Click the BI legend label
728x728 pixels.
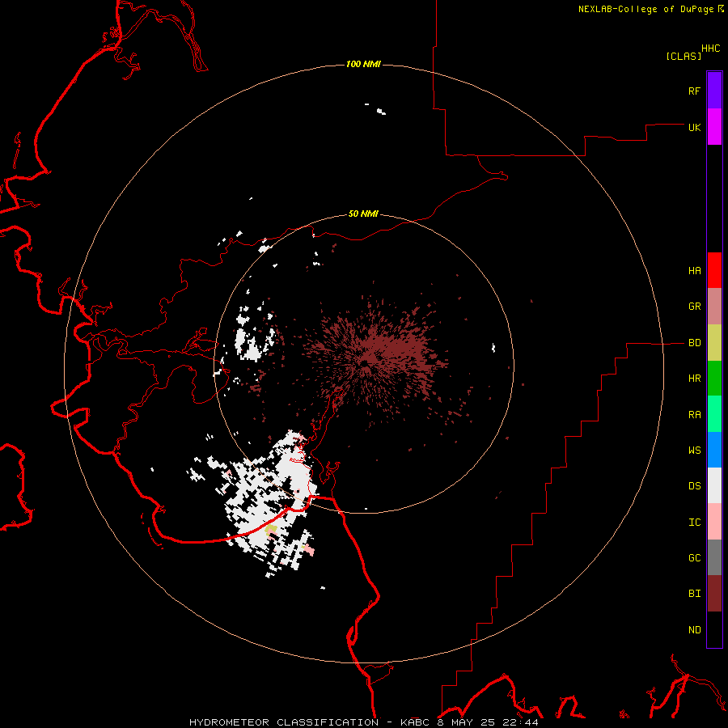point(694,594)
